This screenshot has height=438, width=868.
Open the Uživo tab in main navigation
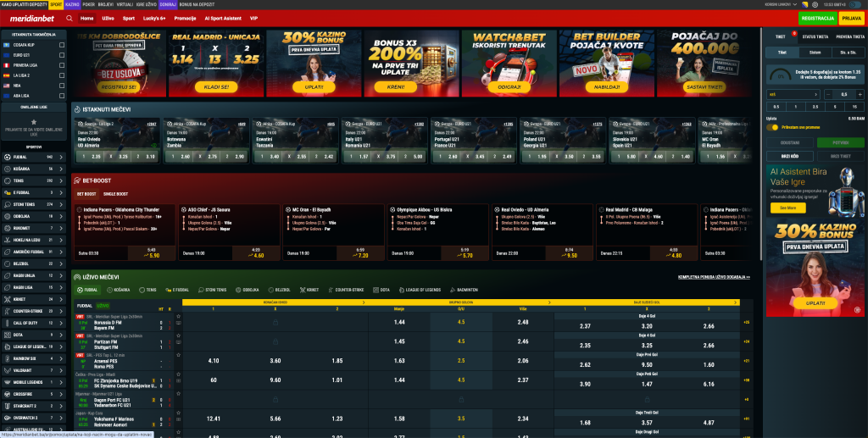coord(108,19)
